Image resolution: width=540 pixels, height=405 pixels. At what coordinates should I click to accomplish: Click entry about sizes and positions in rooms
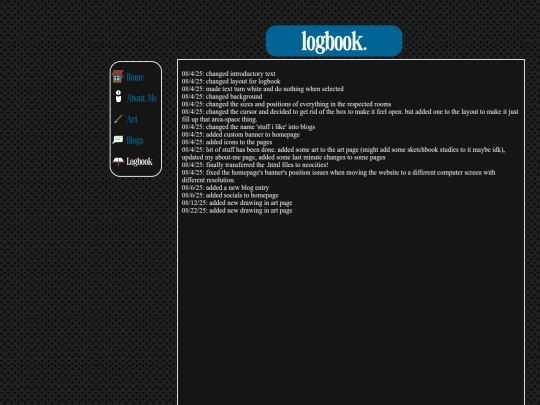pyautogui.click(x=286, y=104)
